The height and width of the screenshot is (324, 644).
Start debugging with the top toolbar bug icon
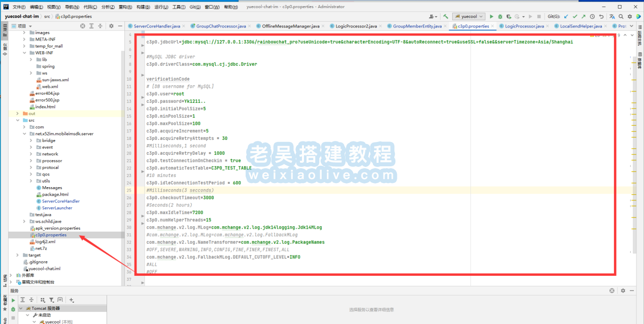pos(500,17)
